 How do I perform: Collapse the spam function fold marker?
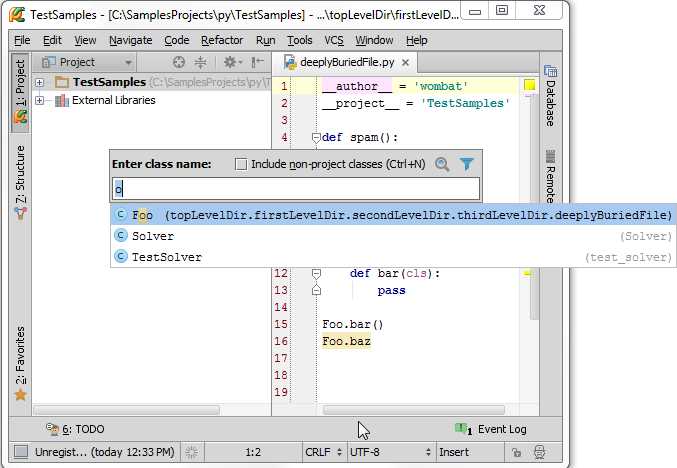click(x=316, y=138)
